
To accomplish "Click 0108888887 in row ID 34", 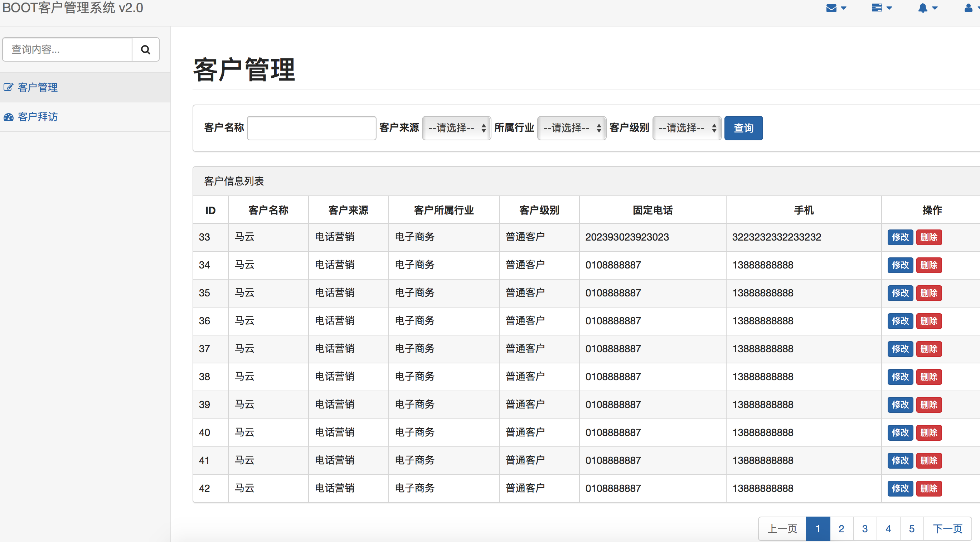I will [613, 265].
